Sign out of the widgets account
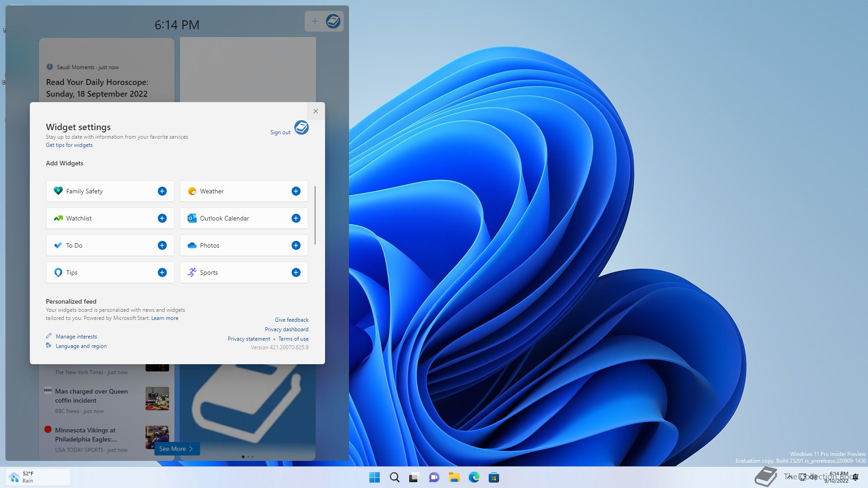The image size is (868, 488). [x=280, y=132]
